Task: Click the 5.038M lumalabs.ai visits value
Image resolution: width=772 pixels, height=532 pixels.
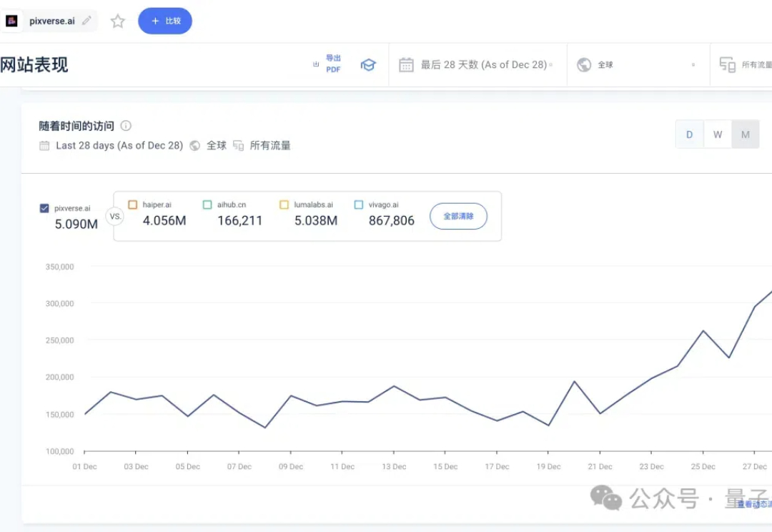Action: tap(316, 221)
